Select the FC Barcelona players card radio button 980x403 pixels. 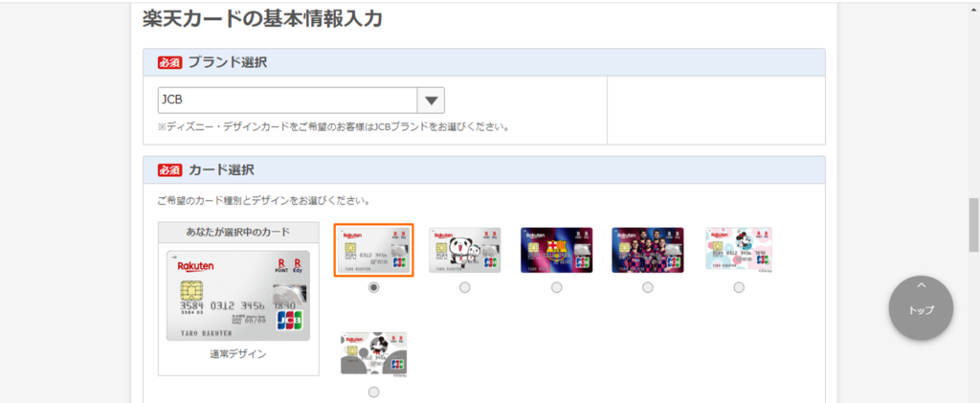pyautogui.click(x=648, y=287)
